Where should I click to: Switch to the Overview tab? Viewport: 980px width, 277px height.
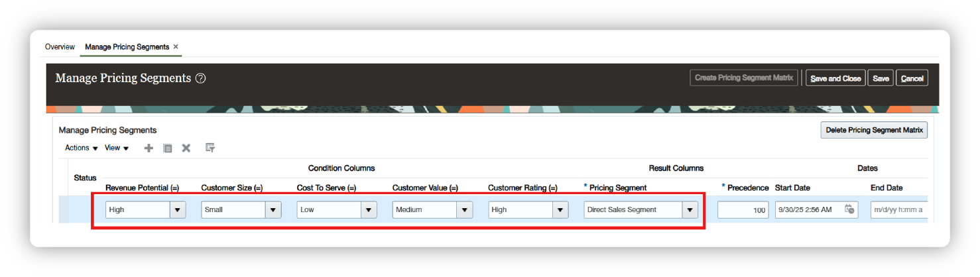(60, 47)
